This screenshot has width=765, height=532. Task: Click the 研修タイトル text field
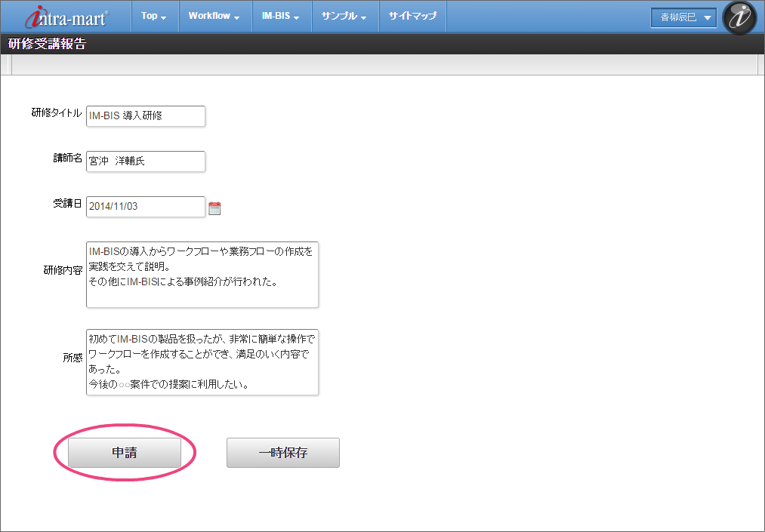pos(146,116)
